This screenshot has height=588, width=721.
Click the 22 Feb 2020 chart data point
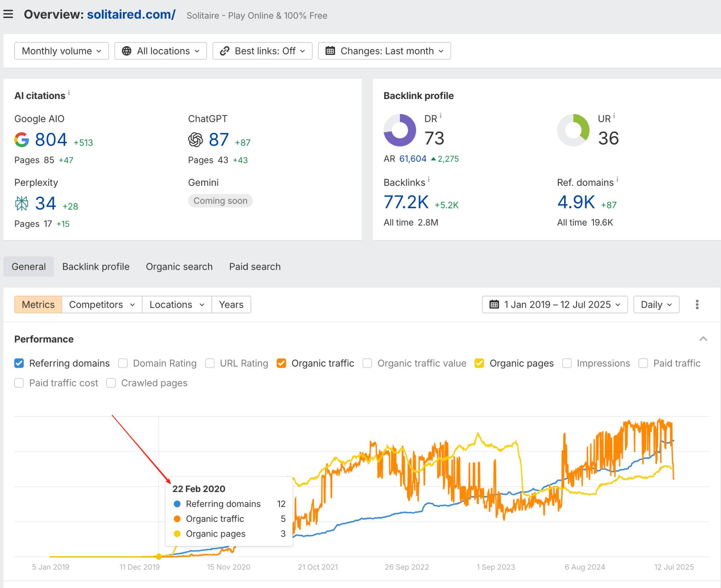(159, 556)
